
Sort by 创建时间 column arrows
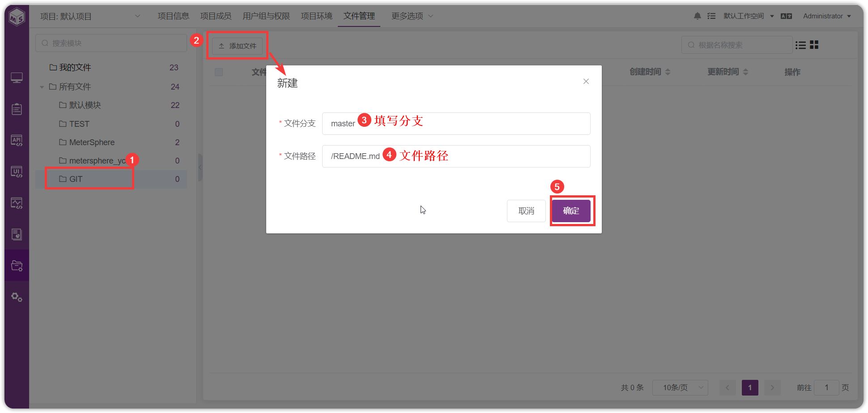[668, 72]
